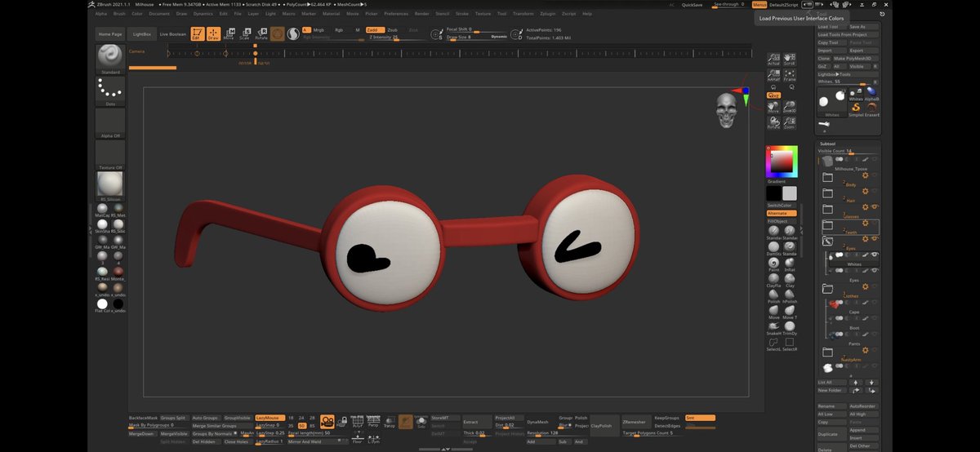Activate the Scale transform tool
980x452 pixels.
point(244,34)
